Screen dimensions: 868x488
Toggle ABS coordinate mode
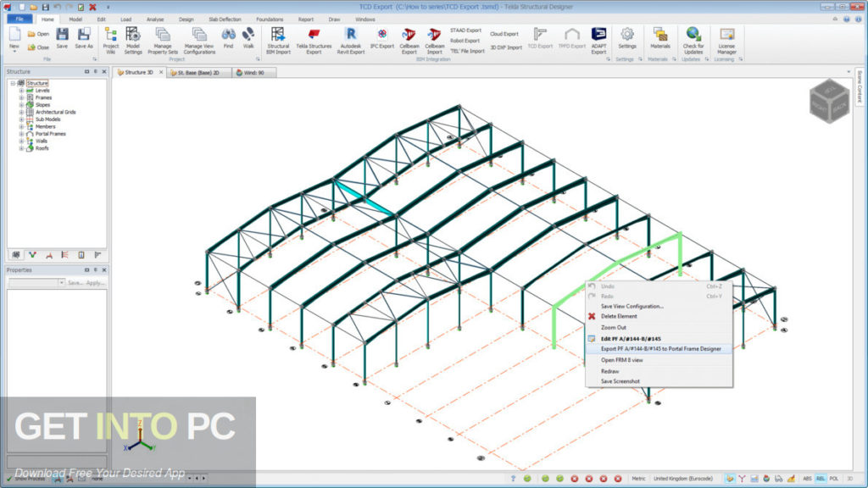[807, 479]
